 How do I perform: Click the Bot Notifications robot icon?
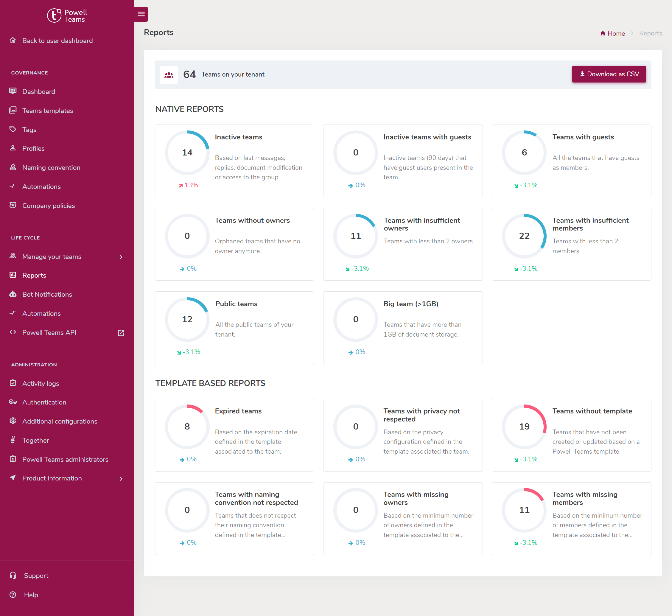click(13, 294)
